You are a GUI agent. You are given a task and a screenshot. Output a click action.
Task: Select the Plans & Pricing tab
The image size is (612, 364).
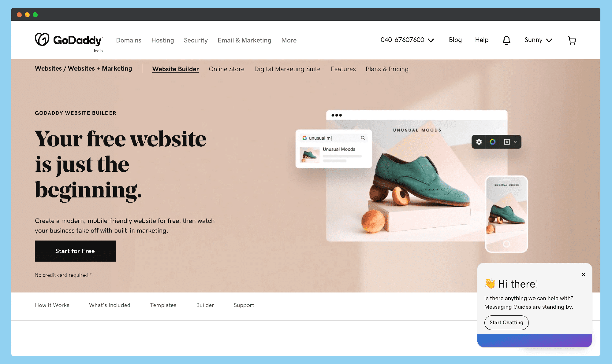click(387, 69)
